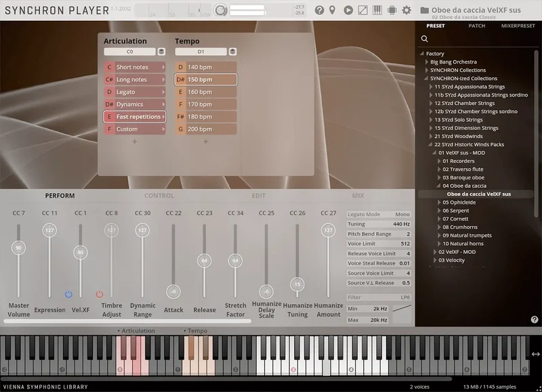542x392 pixels.
Task: Open the settings gear icon
Action: click(406, 10)
